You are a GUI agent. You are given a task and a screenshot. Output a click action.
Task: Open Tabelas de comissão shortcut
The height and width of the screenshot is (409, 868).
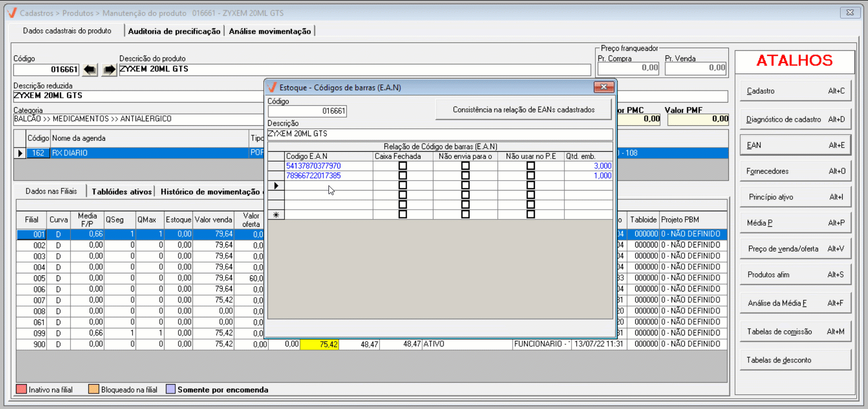pos(795,332)
